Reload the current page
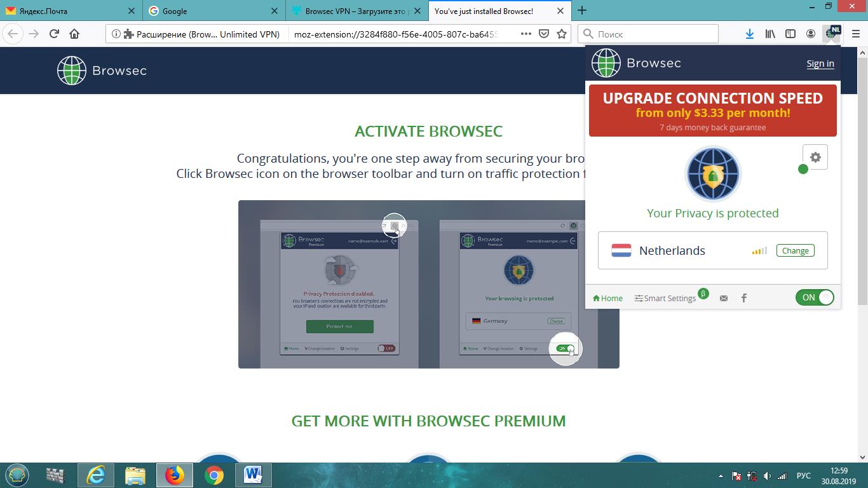Screen dimensions: 868x488 click(54, 34)
